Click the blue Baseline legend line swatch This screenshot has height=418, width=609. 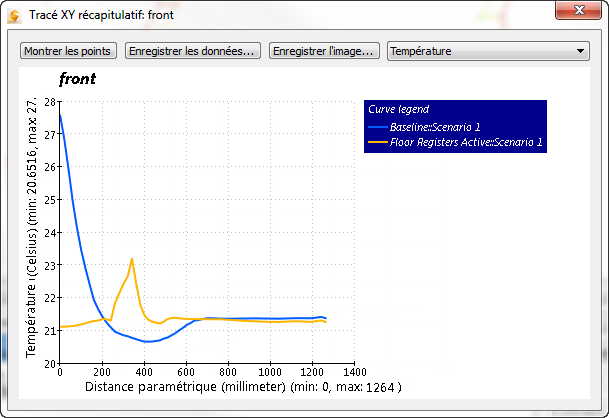[378, 127]
